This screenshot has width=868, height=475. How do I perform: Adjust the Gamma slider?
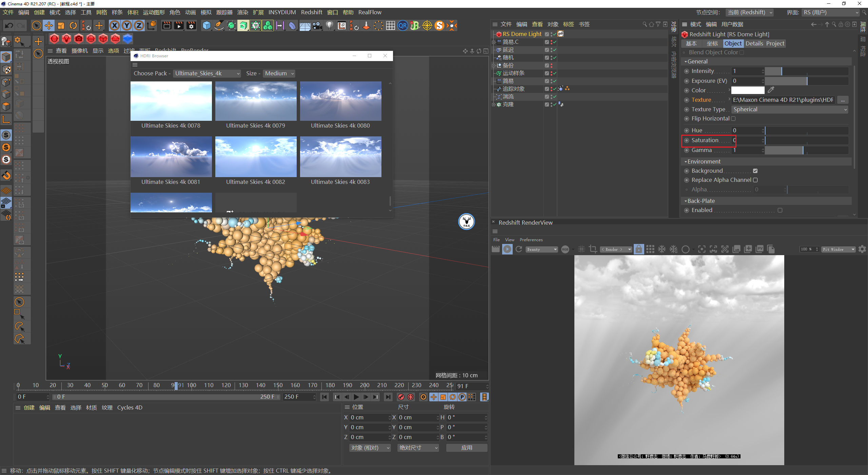click(807, 150)
